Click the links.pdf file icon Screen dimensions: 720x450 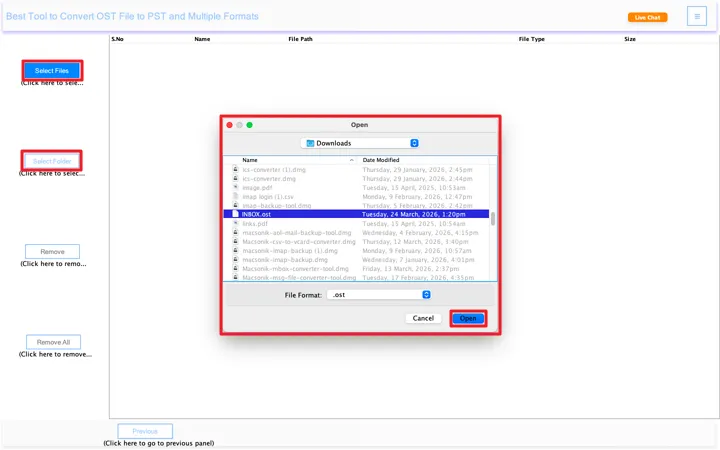[x=236, y=223]
